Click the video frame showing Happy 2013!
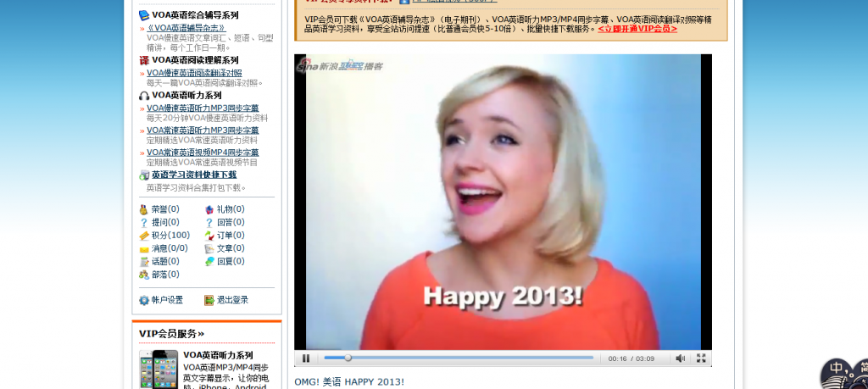The image size is (868, 389). coord(503,202)
